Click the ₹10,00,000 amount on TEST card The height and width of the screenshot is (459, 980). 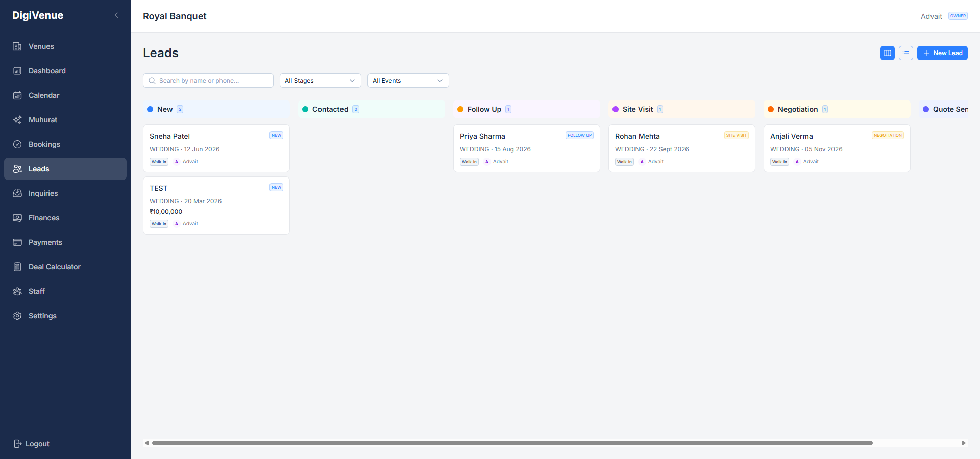pos(166,212)
